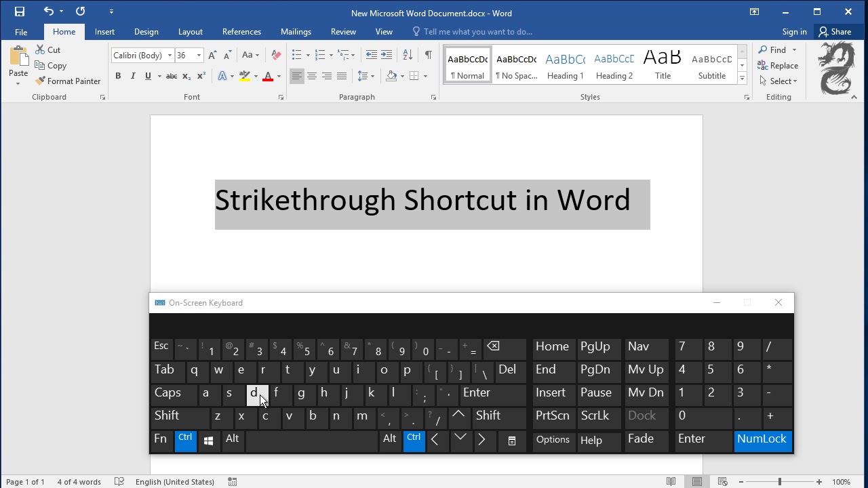Select the Clear All Formatting icon
Viewport: 868px width, 488px height.
coord(276,55)
